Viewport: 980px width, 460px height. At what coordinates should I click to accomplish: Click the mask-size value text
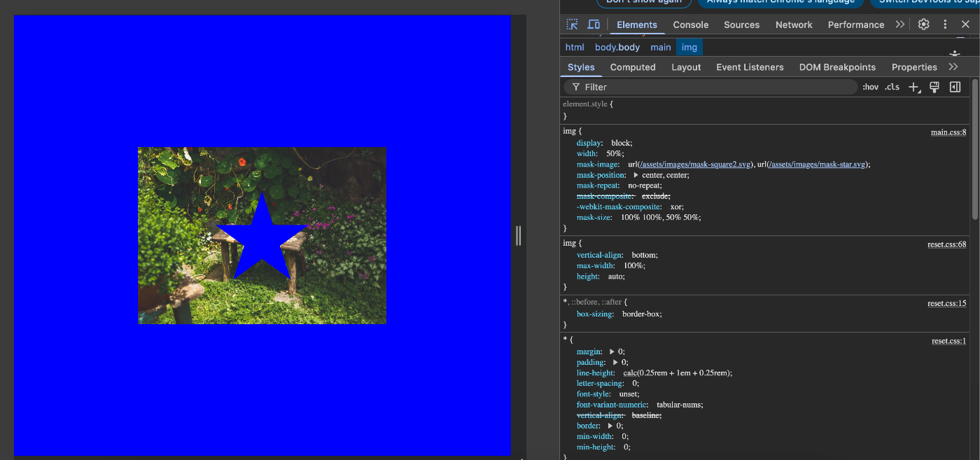660,217
